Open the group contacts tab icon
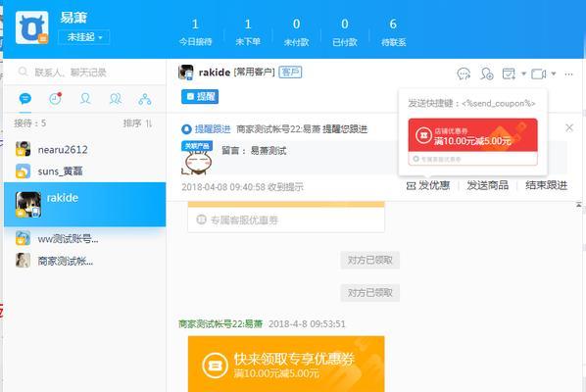 tap(115, 99)
